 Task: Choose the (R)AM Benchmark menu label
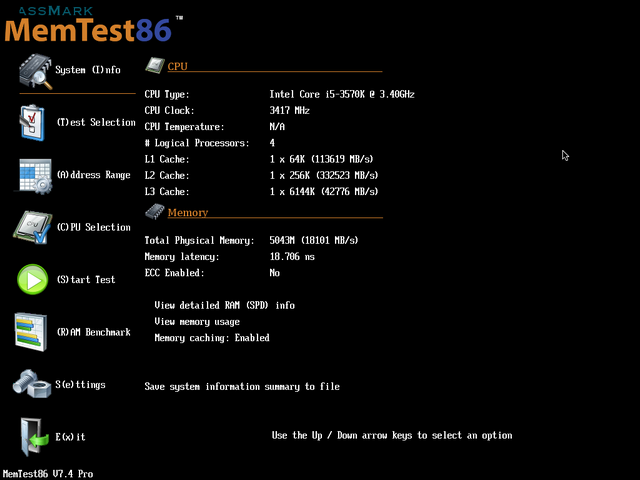[93, 332]
